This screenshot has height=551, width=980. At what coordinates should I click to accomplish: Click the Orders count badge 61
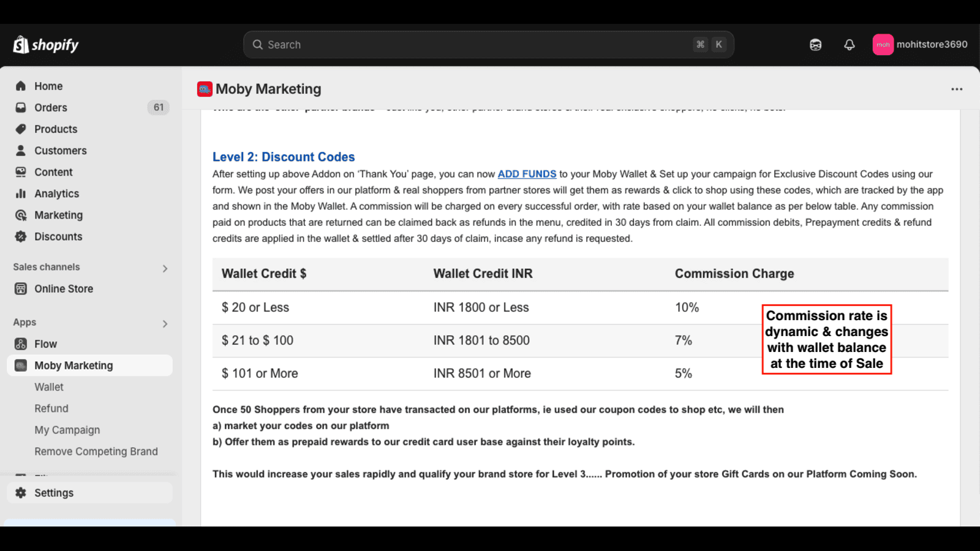[x=159, y=108]
